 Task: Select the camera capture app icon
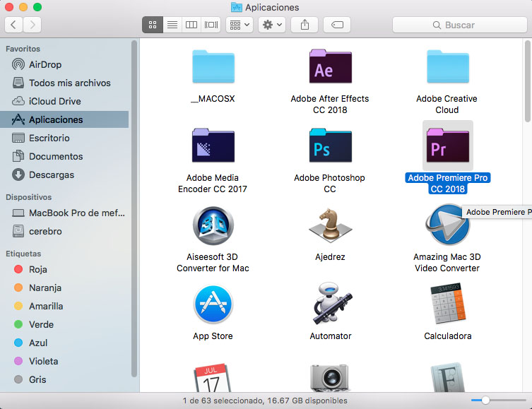pos(330,378)
